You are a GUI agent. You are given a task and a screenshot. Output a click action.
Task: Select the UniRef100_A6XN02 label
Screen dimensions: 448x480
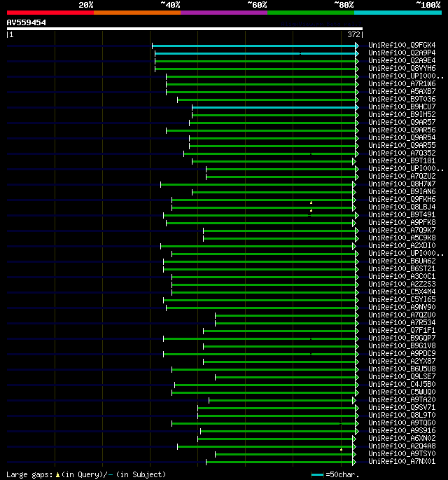point(402,439)
